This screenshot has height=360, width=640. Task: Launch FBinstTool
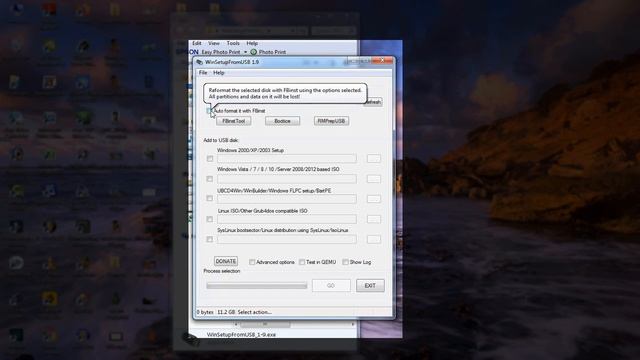pos(233,121)
